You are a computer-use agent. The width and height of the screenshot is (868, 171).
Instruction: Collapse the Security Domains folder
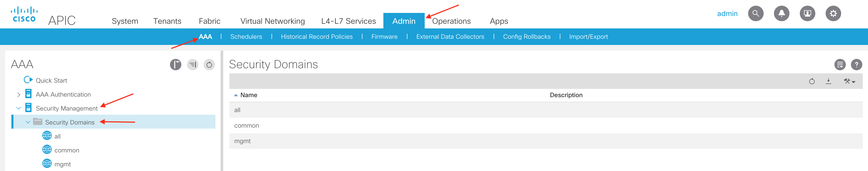point(28,122)
